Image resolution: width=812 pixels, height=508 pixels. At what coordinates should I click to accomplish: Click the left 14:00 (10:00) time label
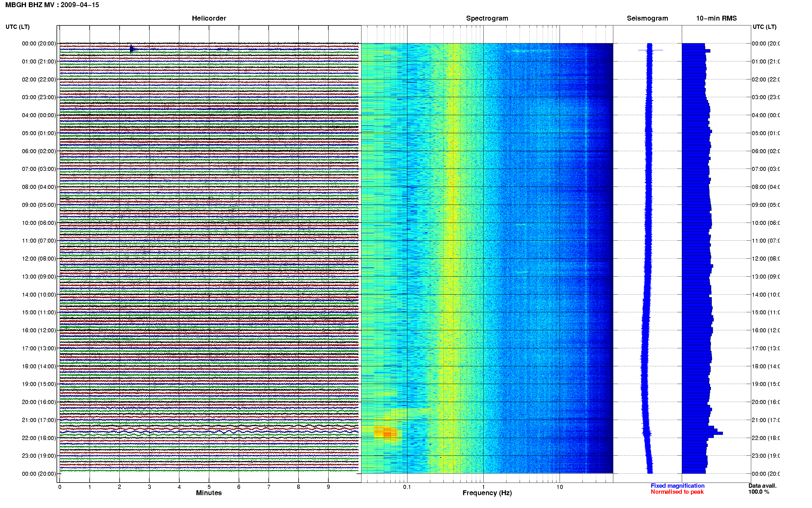tap(39, 295)
